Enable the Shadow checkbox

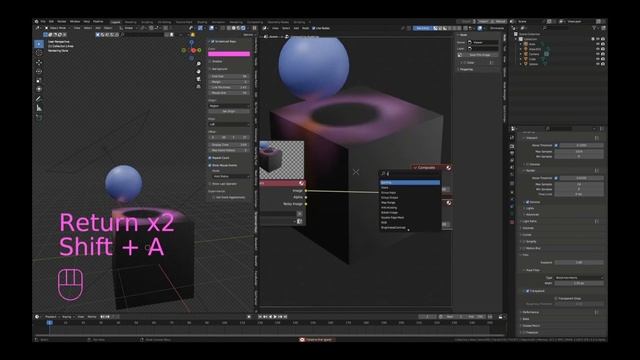pos(211,61)
